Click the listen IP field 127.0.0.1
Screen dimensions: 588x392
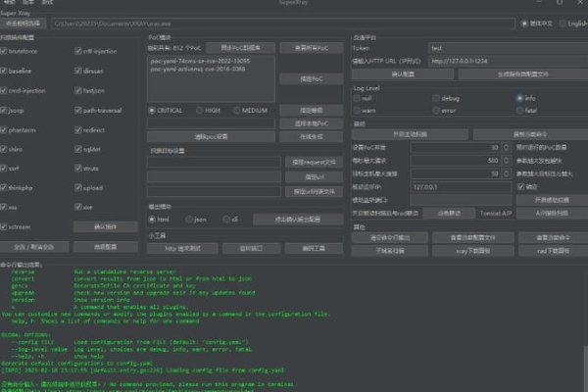462,187
